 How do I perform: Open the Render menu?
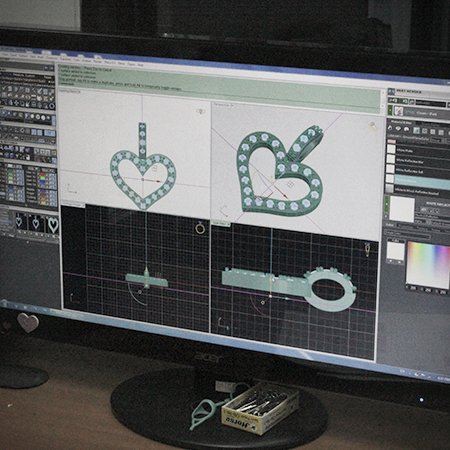(97, 62)
